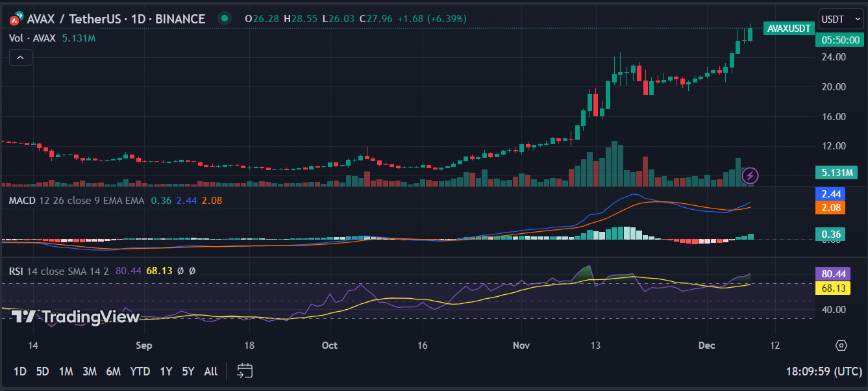Image resolution: width=868 pixels, height=391 pixels.
Task: Click the green market status dot
Action: click(225, 19)
